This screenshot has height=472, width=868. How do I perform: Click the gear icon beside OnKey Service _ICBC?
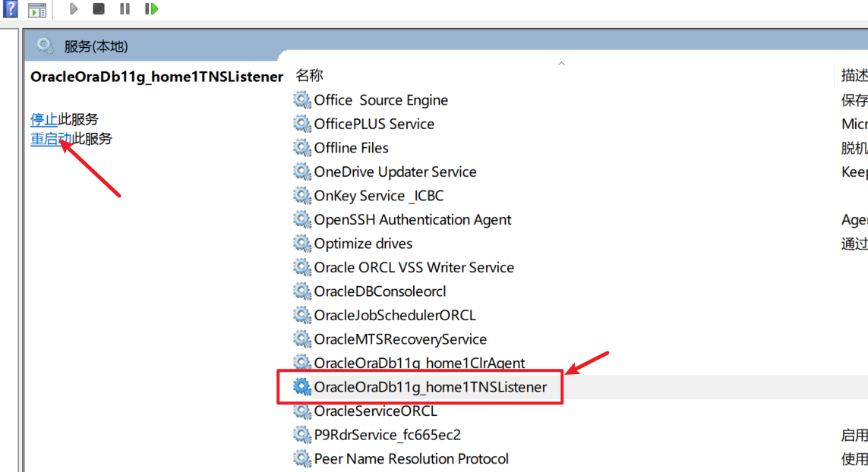coord(301,196)
